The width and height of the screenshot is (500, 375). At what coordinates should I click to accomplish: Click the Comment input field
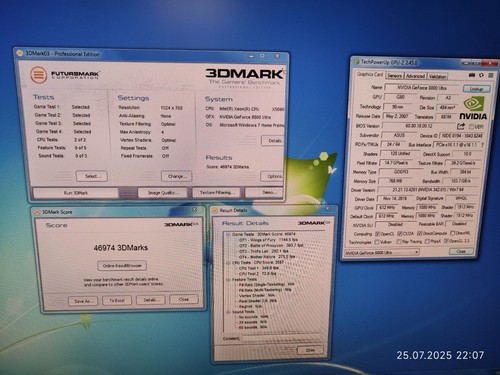282,339
